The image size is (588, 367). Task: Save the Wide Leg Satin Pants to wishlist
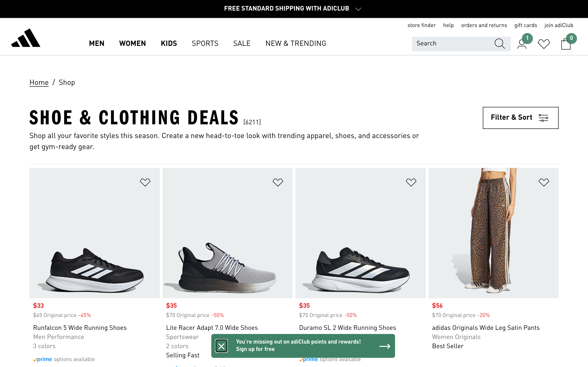(x=543, y=182)
